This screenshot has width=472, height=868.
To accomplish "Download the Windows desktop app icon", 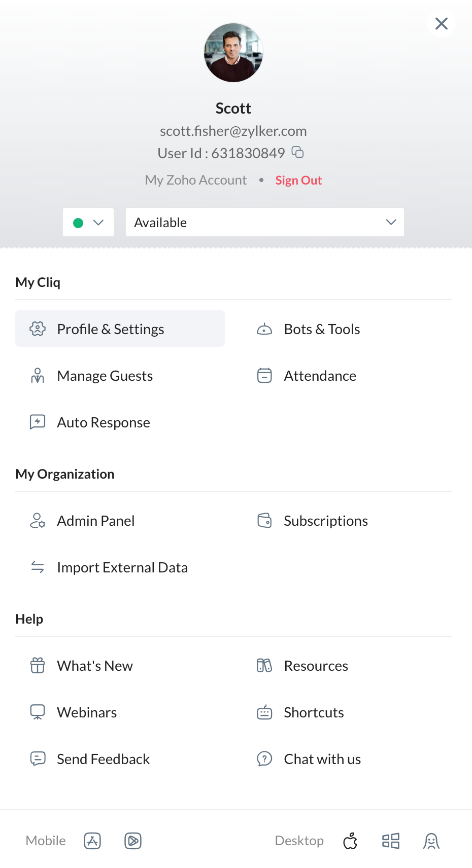I will click(x=391, y=841).
